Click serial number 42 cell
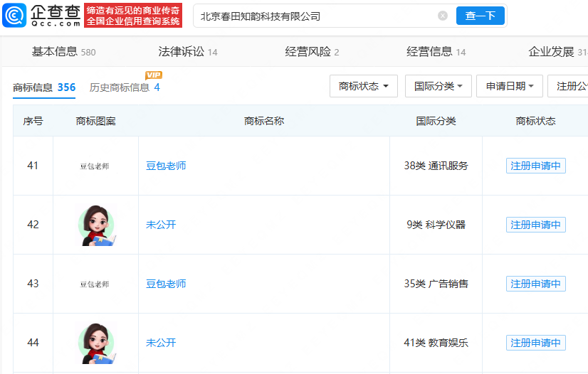588x374 pixels. click(x=33, y=225)
